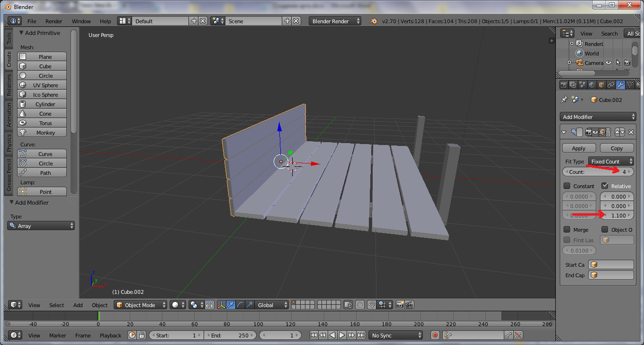This screenshot has height=345, width=644.
Task: Toggle 3D manipulator axes icon
Action: (x=221, y=305)
